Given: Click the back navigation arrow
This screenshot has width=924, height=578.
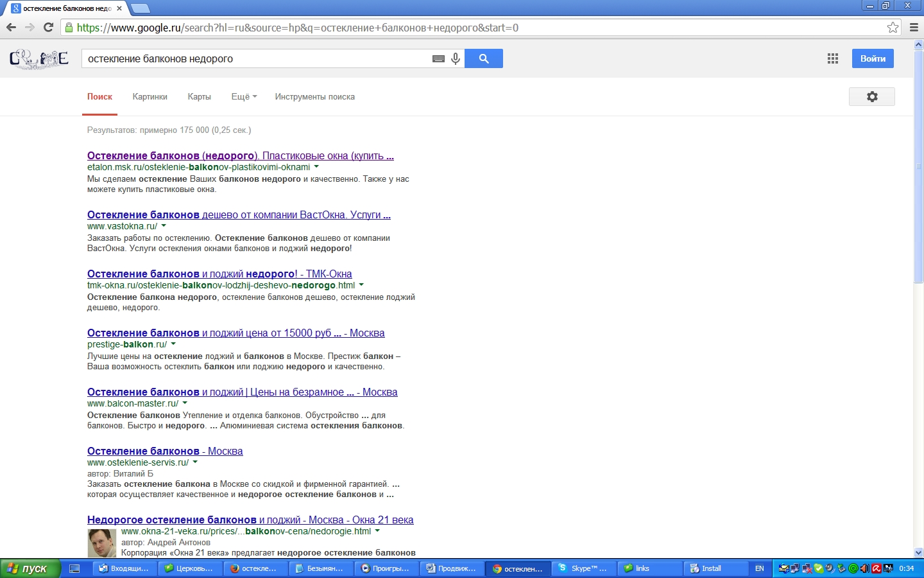Looking at the screenshot, I should (11, 28).
